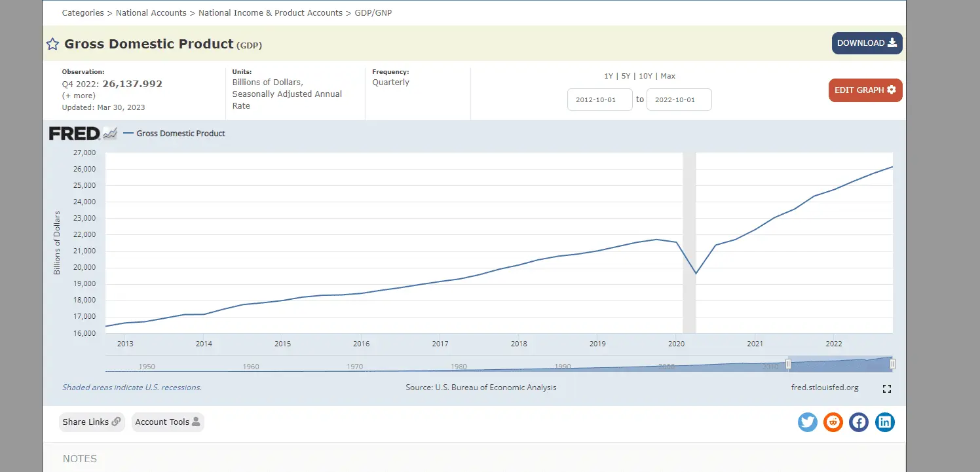Set the date range to 10Y
The height and width of the screenshot is (472, 980).
(645, 76)
